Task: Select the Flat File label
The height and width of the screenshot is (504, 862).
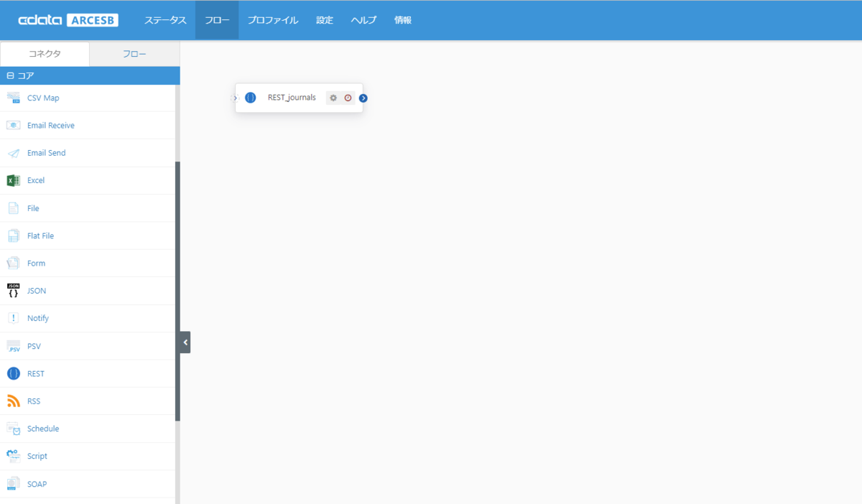Action: [40, 235]
